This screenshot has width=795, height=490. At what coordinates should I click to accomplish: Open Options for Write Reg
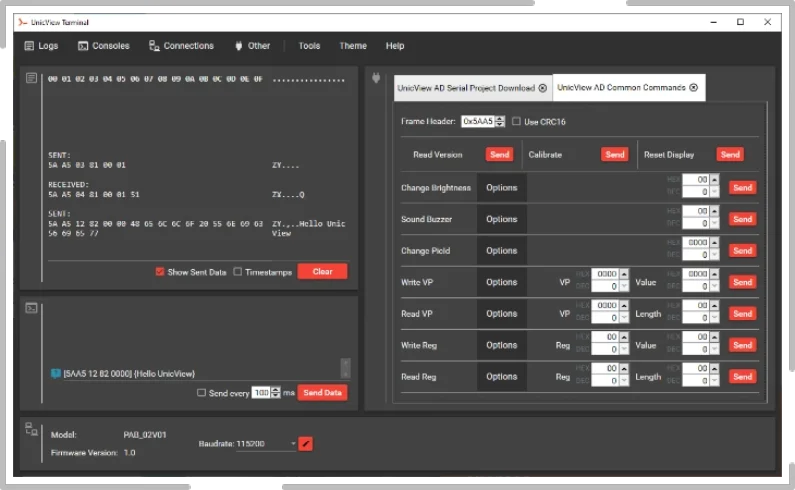coord(501,345)
